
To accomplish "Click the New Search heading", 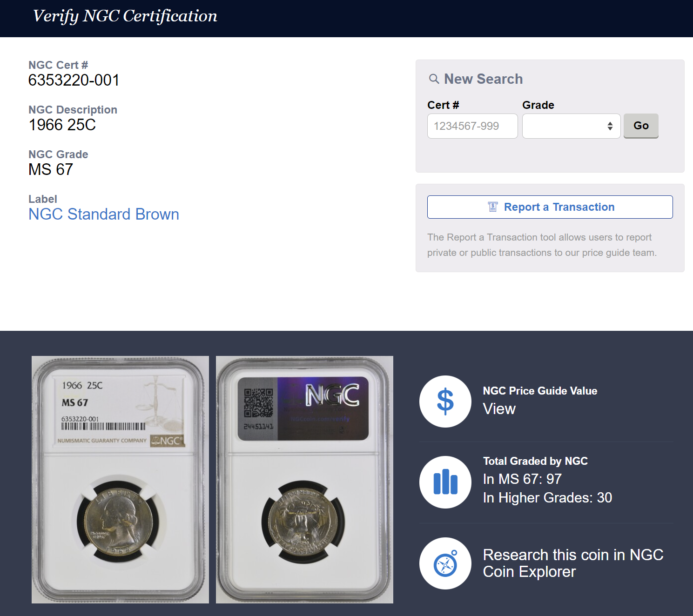I will point(483,79).
